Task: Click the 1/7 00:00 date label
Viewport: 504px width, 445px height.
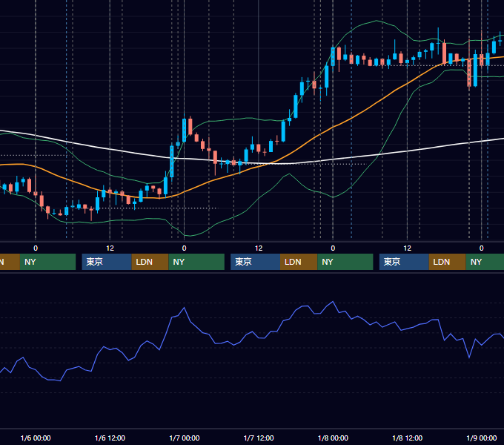Action: (185, 438)
